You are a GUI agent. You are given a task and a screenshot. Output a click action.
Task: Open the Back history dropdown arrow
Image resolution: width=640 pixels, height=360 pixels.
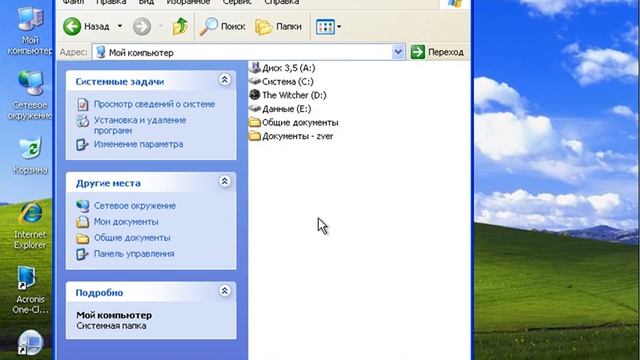120,26
